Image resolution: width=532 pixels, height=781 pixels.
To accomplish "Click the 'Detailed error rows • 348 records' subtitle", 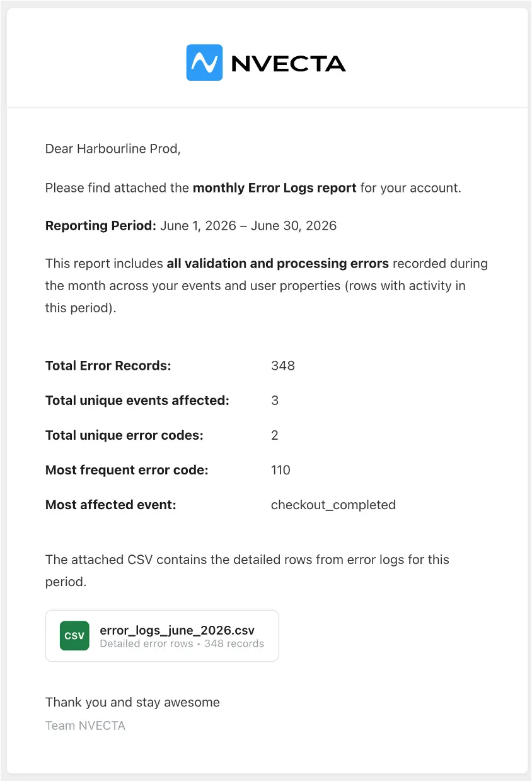I will coord(182,644).
